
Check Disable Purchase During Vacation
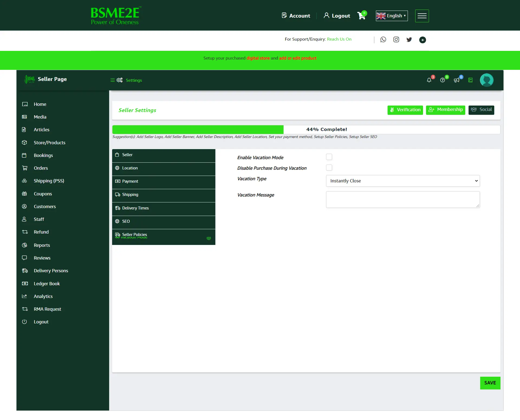pyautogui.click(x=329, y=168)
